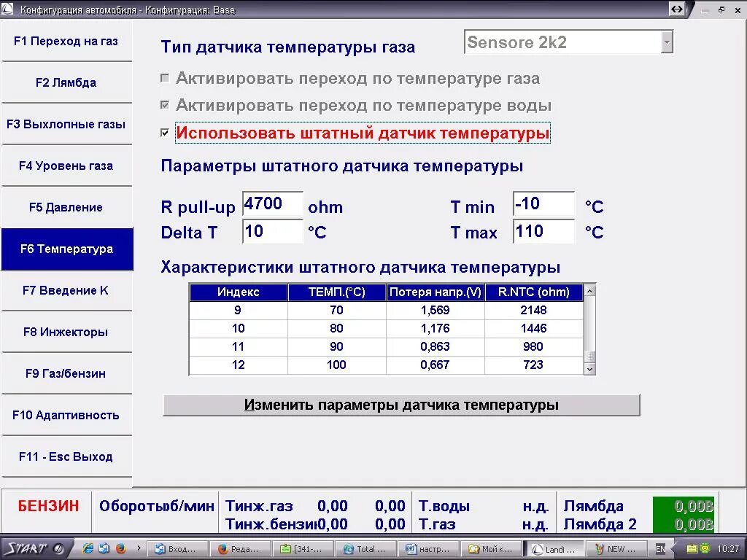Open the F5 Давление section

click(x=66, y=207)
